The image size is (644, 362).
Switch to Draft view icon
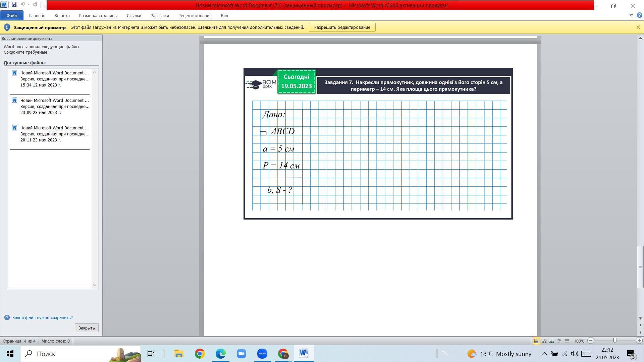click(x=567, y=341)
